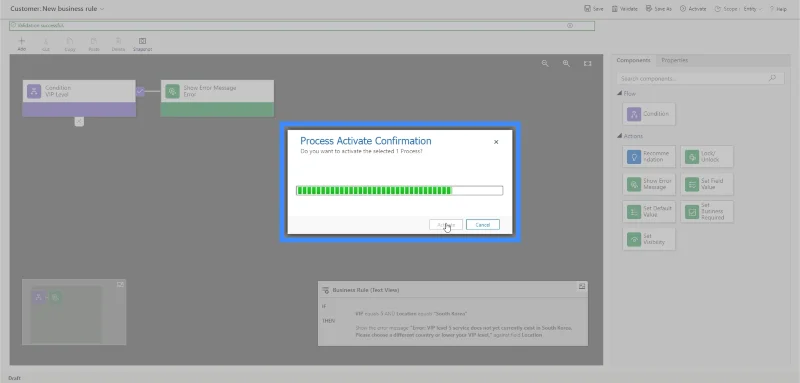Click the Add toolbar icon
This screenshot has height=383, width=800.
pyautogui.click(x=21, y=44)
